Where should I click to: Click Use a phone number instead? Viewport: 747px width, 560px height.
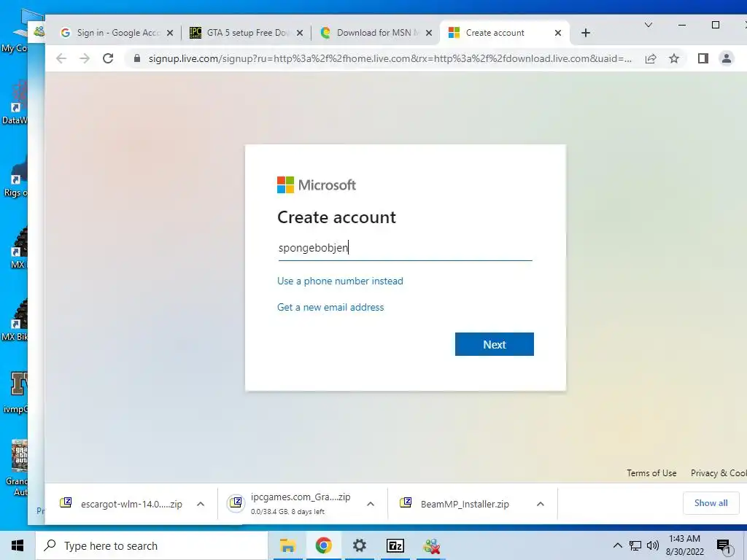click(x=340, y=281)
